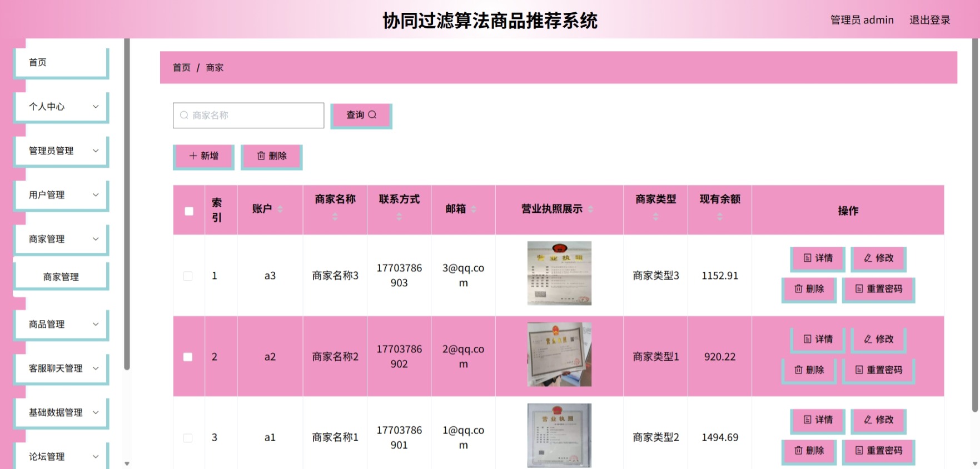Check the row checkbox for account a2
This screenshot has width=980, height=469.
pos(188,357)
